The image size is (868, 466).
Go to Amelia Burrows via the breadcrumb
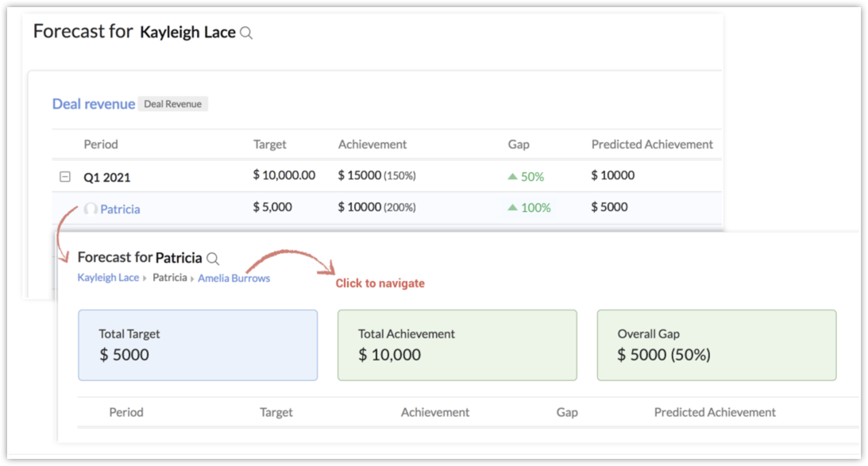pos(233,278)
